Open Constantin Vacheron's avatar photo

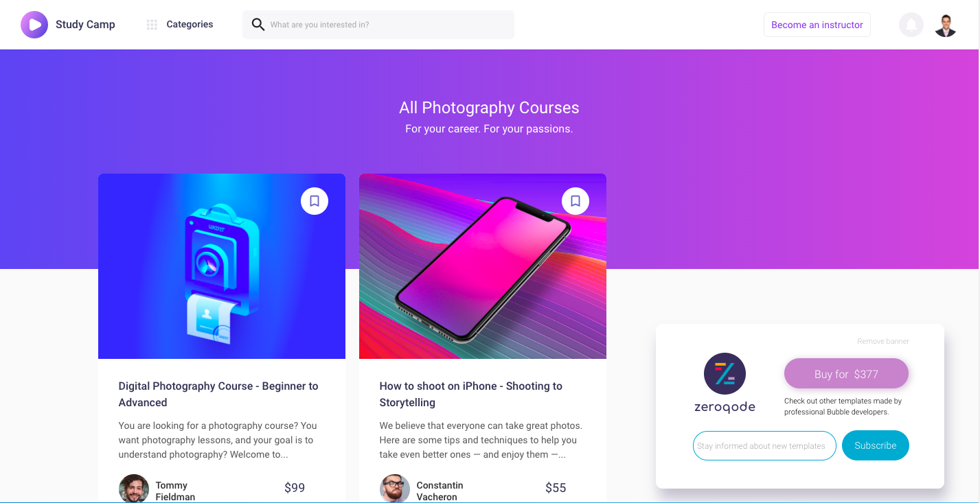point(395,489)
